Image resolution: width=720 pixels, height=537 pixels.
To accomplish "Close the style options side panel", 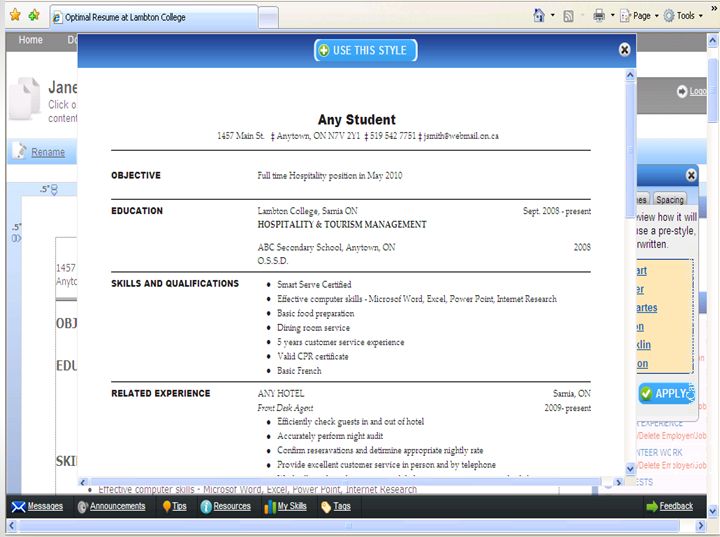I will [691, 175].
